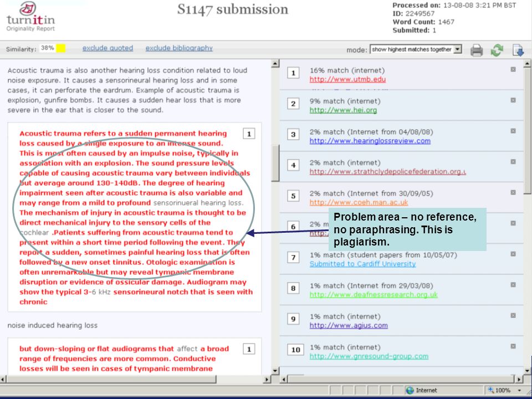532x399 pixels.
Task: Exclude match 1 utmb.edu with its X icon
Action: [513, 69]
